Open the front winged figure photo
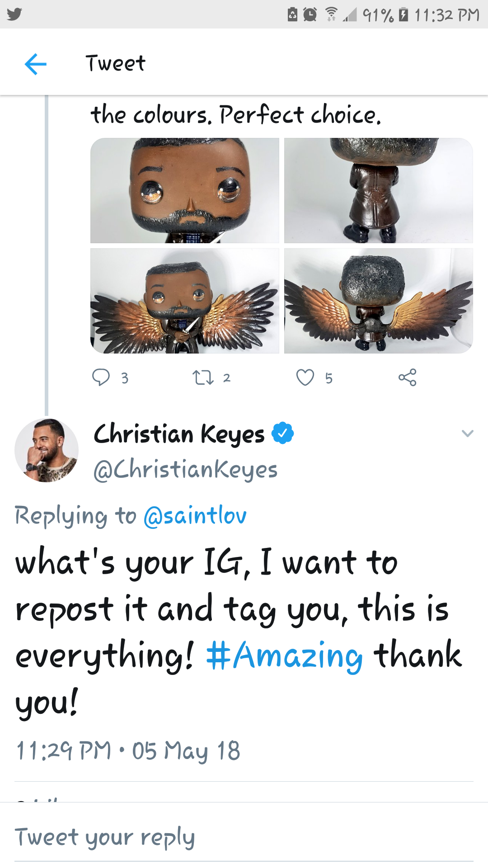Image resolution: width=488 pixels, height=868 pixels. click(185, 301)
